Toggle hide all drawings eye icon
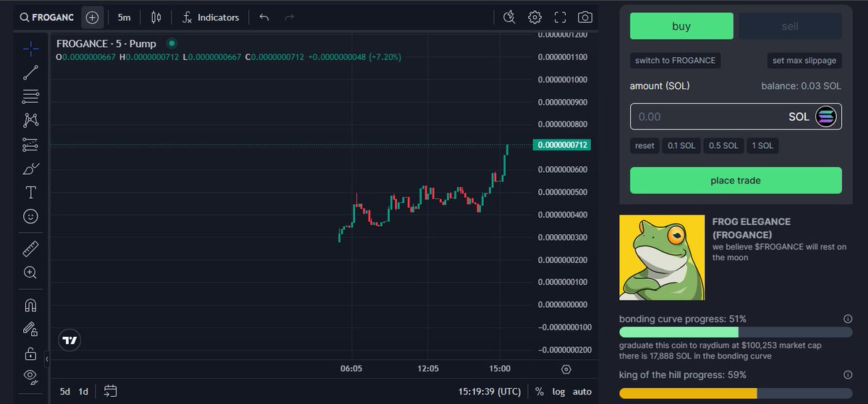 pos(30,376)
